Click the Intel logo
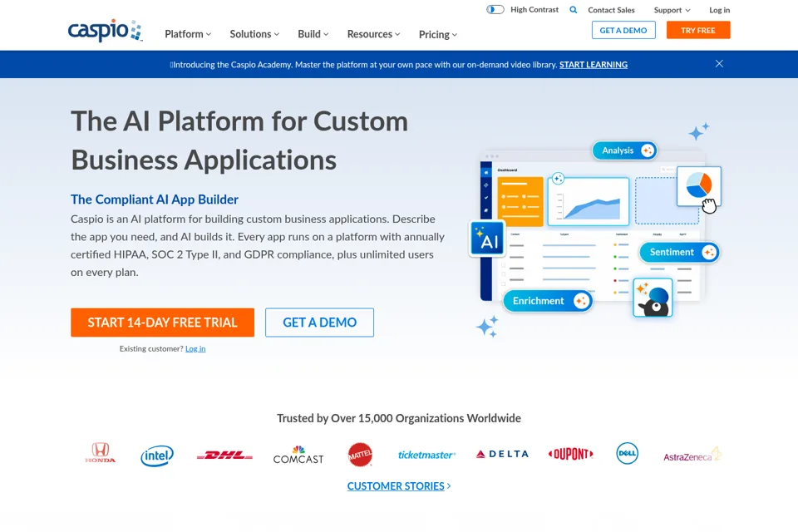 click(157, 456)
